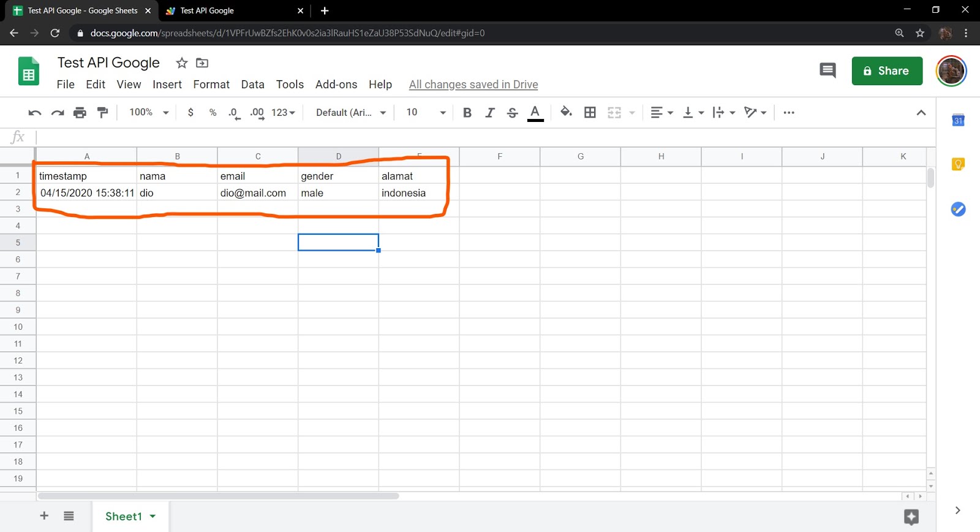The height and width of the screenshot is (532, 980).
Task: Click the Redo icon in toolbar
Action: [58, 113]
